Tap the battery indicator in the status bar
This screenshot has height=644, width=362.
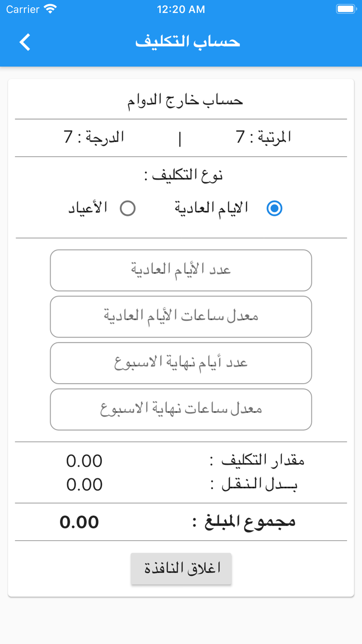pos(344,9)
